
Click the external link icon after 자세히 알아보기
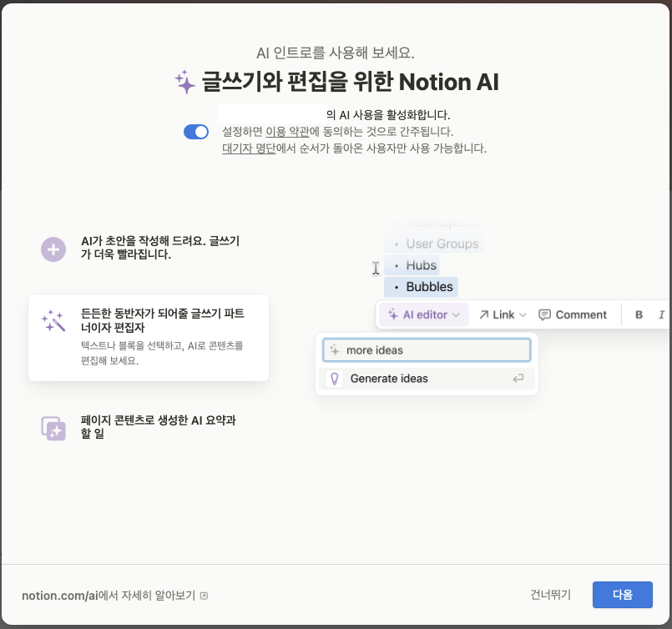click(204, 596)
